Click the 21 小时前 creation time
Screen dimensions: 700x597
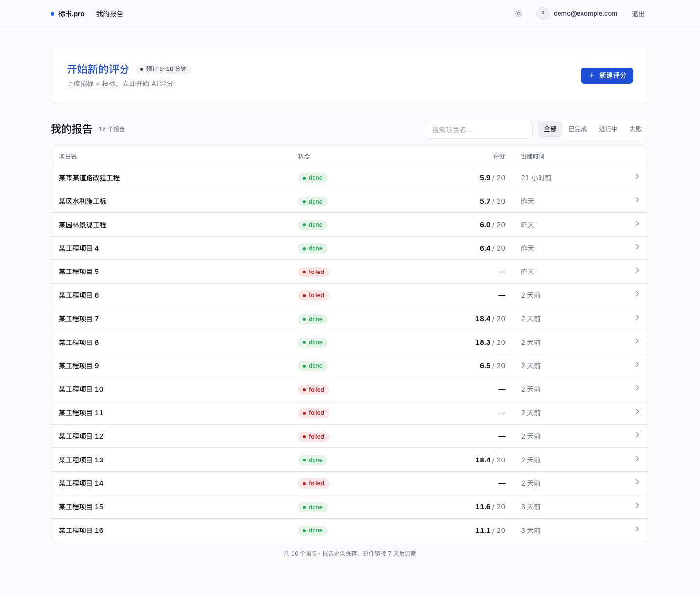pyautogui.click(x=536, y=178)
